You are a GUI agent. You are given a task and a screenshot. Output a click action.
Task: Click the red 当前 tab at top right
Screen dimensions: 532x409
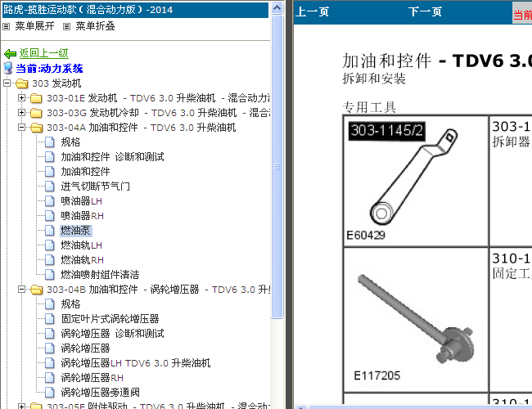pyautogui.click(x=522, y=14)
